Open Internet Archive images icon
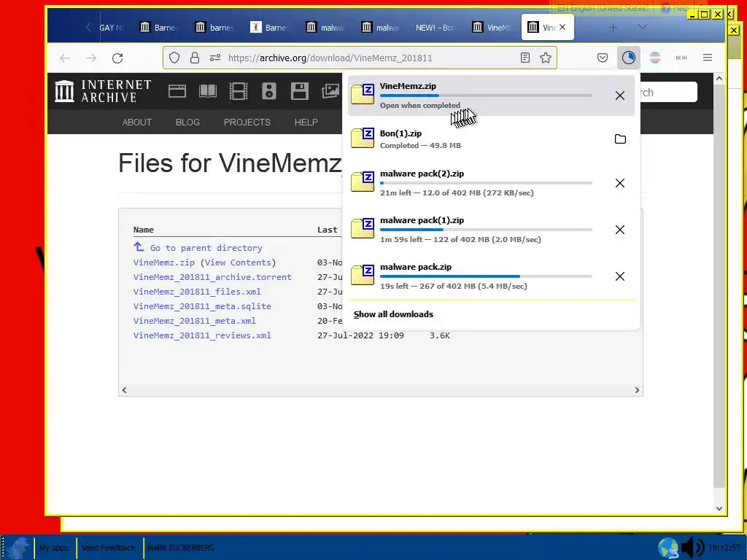 click(x=330, y=91)
